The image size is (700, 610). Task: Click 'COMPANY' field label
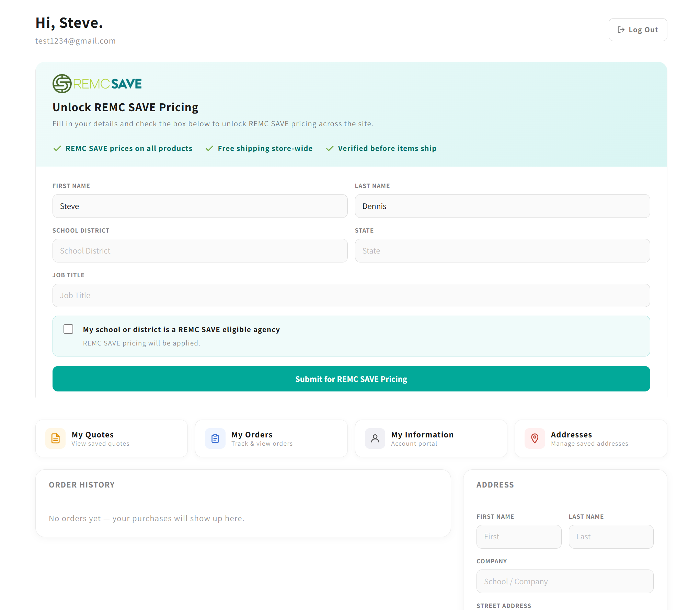(x=492, y=561)
